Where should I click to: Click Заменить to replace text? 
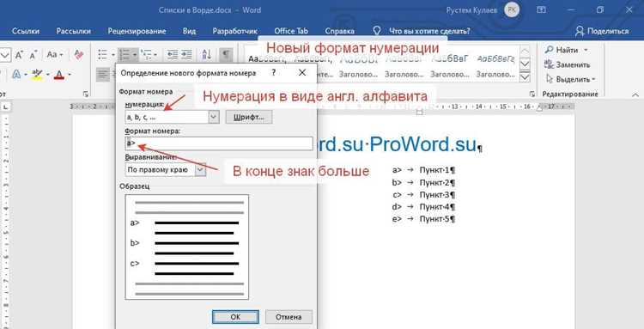[568, 64]
